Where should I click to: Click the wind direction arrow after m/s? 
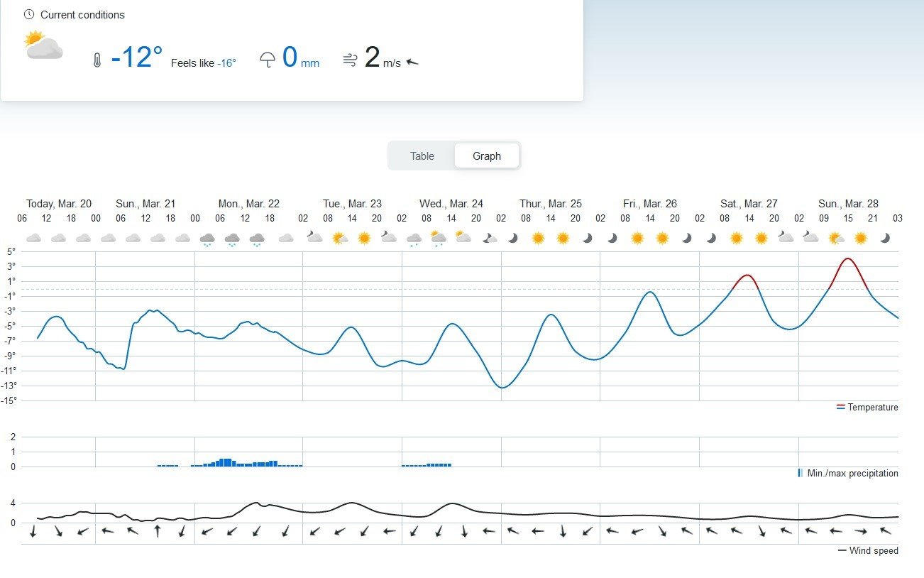(412, 62)
